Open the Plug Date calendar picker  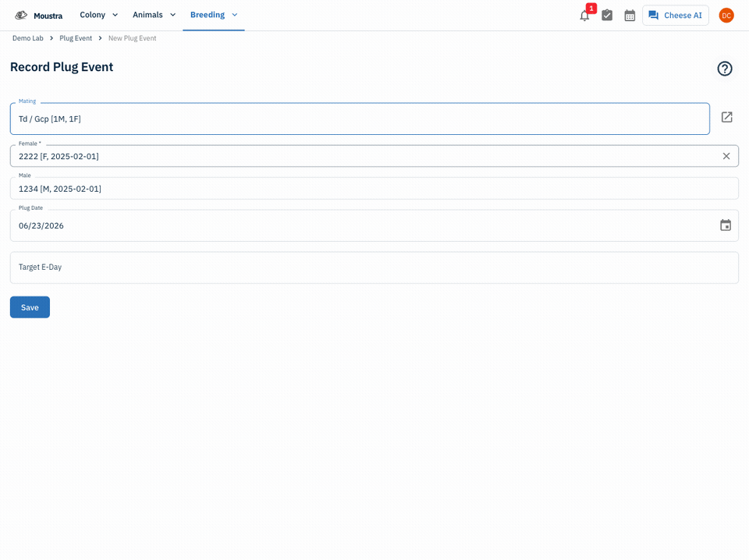(726, 225)
